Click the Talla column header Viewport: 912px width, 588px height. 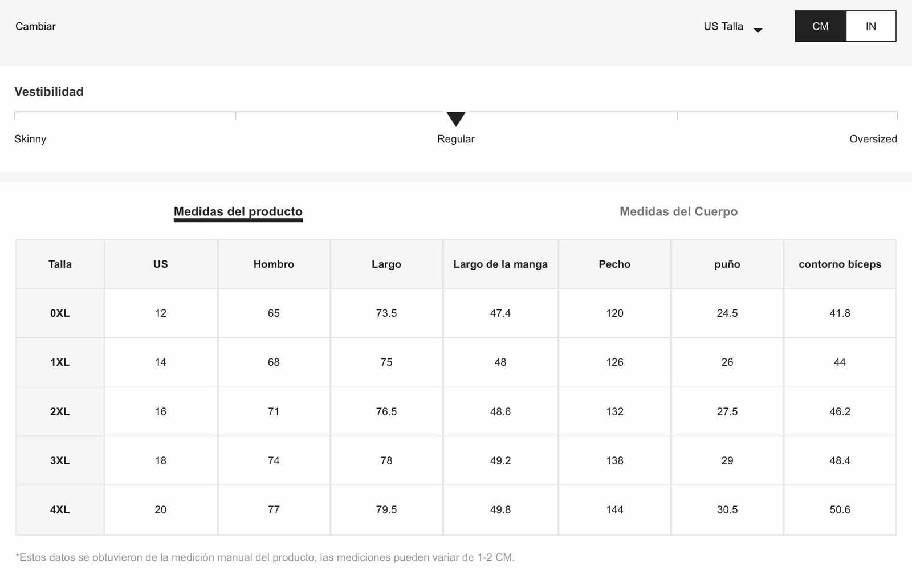(x=60, y=264)
